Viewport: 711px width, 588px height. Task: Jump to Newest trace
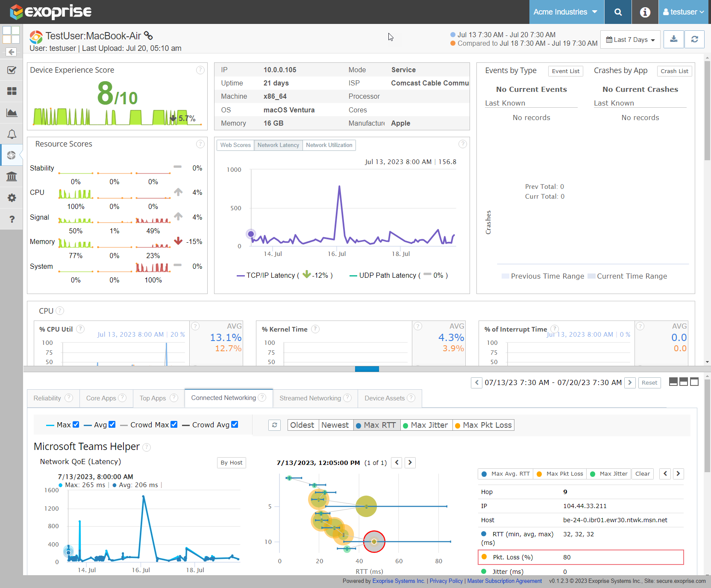pos(335,425)
